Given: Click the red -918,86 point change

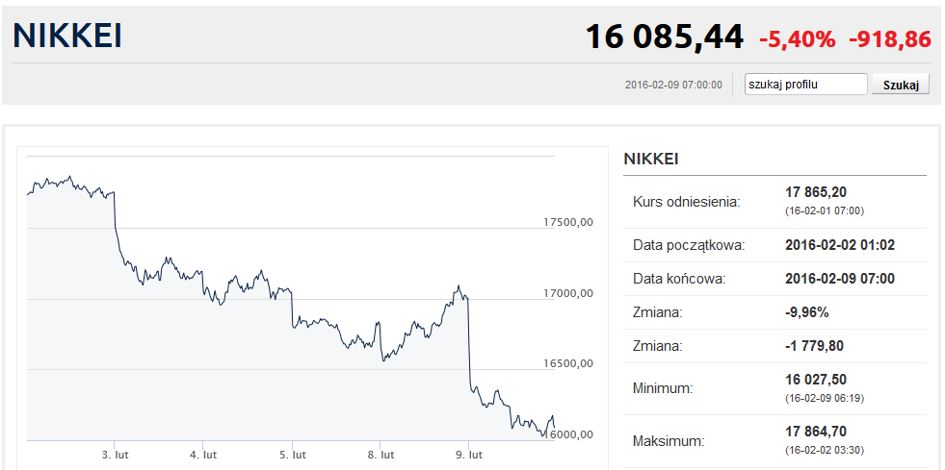Looking at the screenshot, I should click(890, 39).
